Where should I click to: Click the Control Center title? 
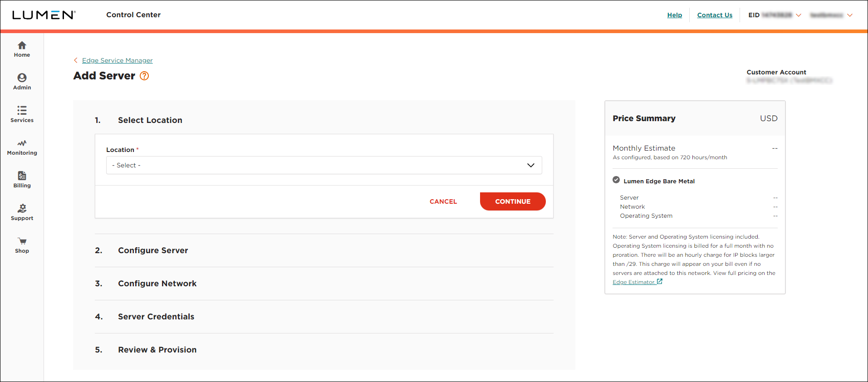(x=133, y=15)
